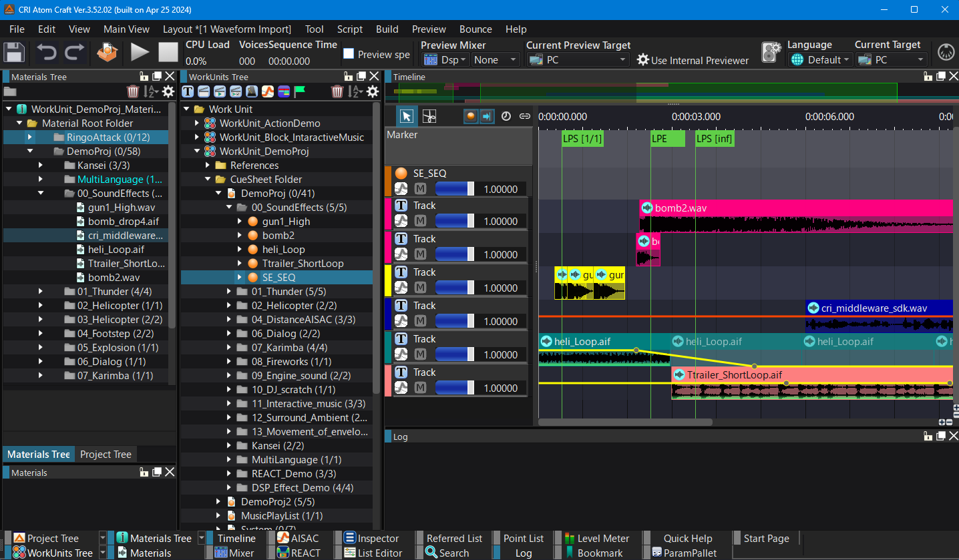Lock the Log panel with the padlock icon
The height and width of the screenshot is (560, 959).
point(928,437)
